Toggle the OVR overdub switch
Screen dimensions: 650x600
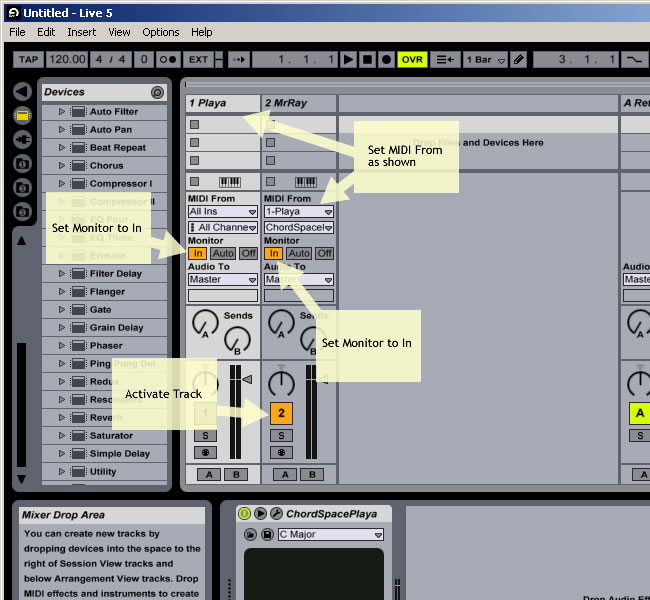click(x=412, y=60)
